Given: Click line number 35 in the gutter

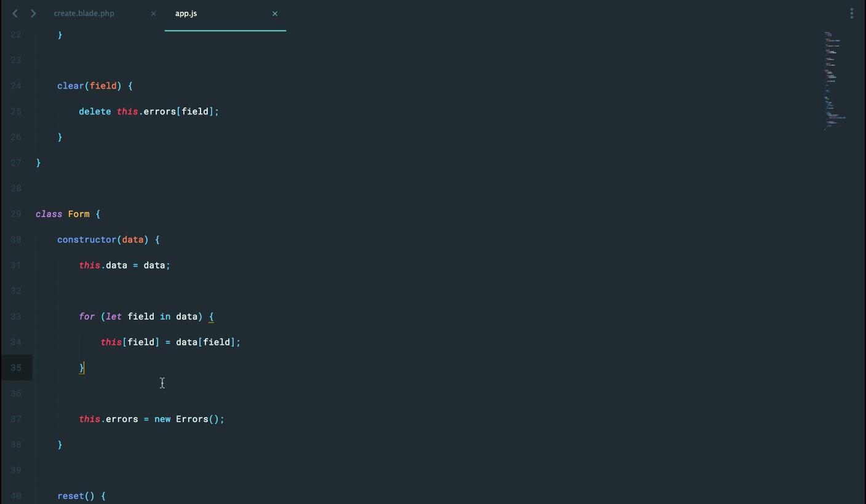Looking at the screenshot, I should coord(16,368).
